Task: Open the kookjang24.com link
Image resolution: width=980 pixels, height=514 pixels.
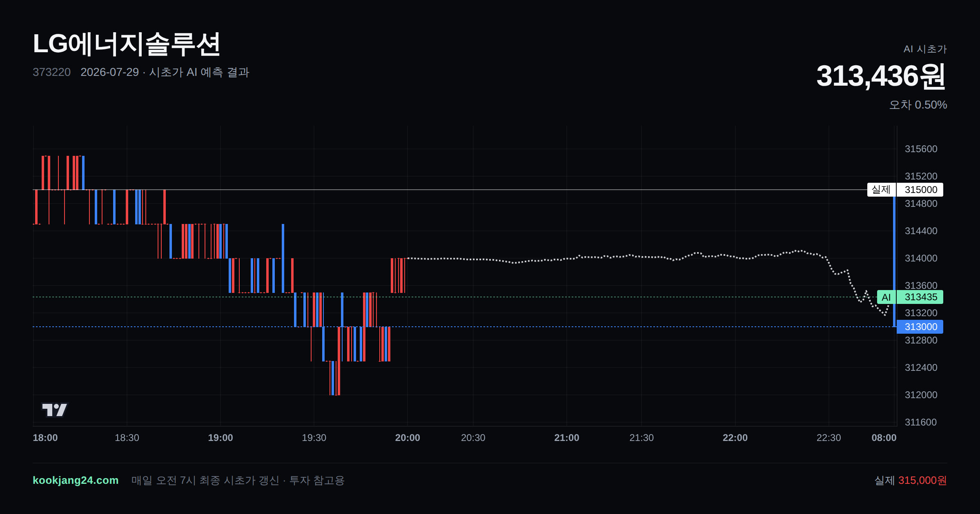Action: click(x=76, y=480)
